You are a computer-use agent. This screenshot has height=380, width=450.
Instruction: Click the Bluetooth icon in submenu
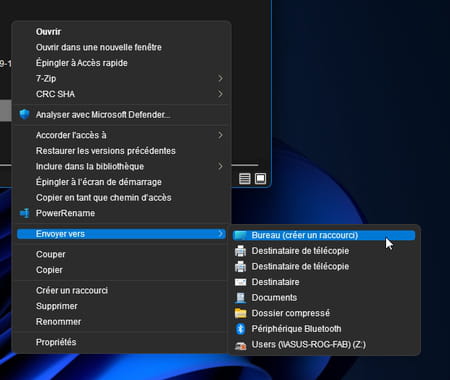click(240, 329)
